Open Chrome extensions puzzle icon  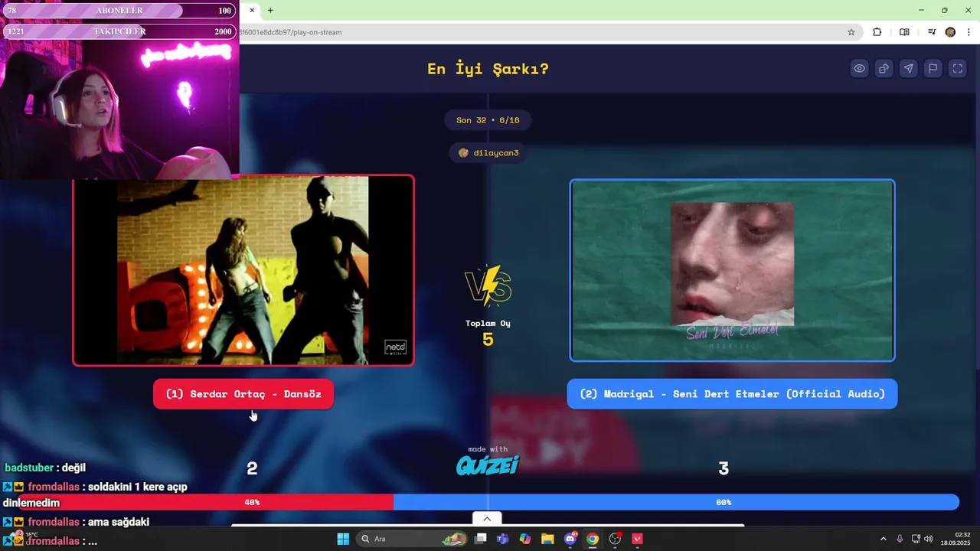pos(877,32)
